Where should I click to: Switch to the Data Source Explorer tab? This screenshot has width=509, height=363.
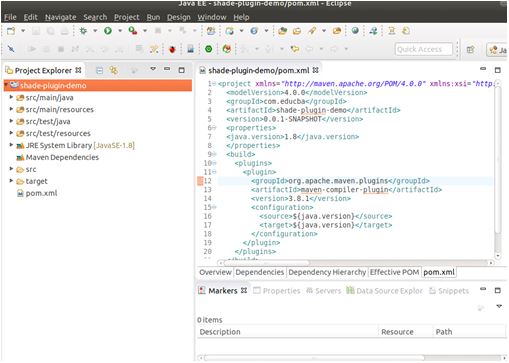tap(384, 291)
